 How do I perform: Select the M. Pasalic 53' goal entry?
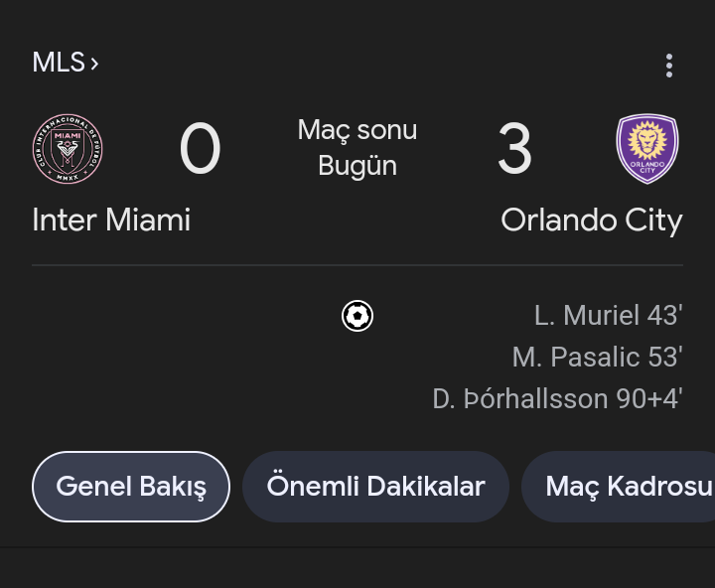[598, 357]
